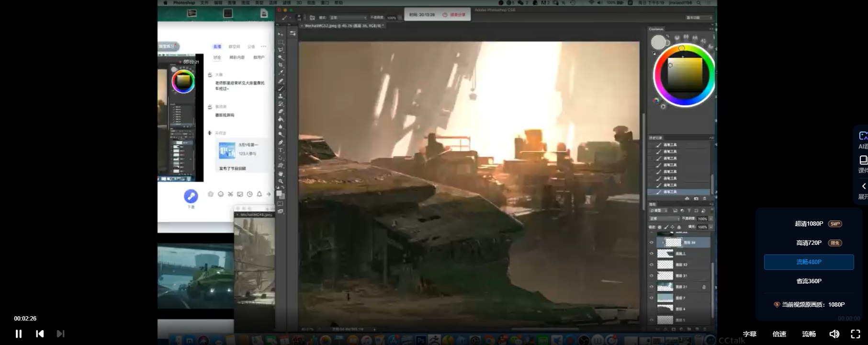Click the image icon in chat toolbar
The image size is (868, 345).
click(x=240, y=194)
